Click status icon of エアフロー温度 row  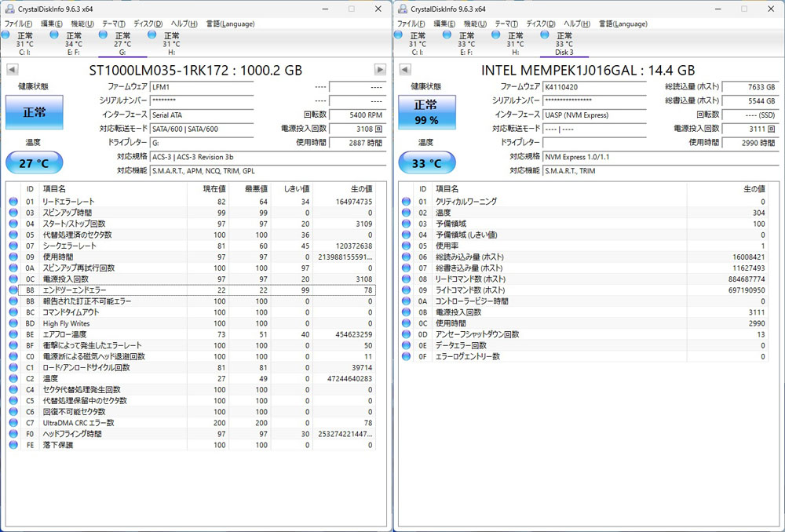point(13,334)
